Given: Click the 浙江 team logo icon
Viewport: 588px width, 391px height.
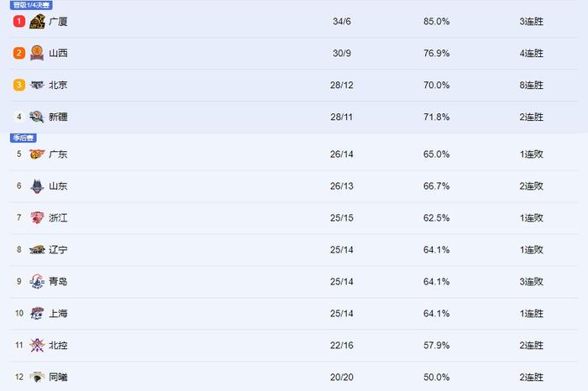Looking at the screenshot, I should [x=37, y=217].
